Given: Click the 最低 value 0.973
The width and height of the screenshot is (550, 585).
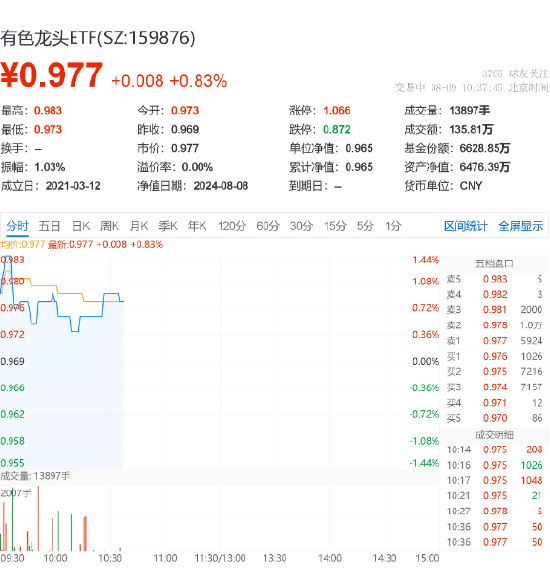Looking at the screenshot, I should point(48,129).
